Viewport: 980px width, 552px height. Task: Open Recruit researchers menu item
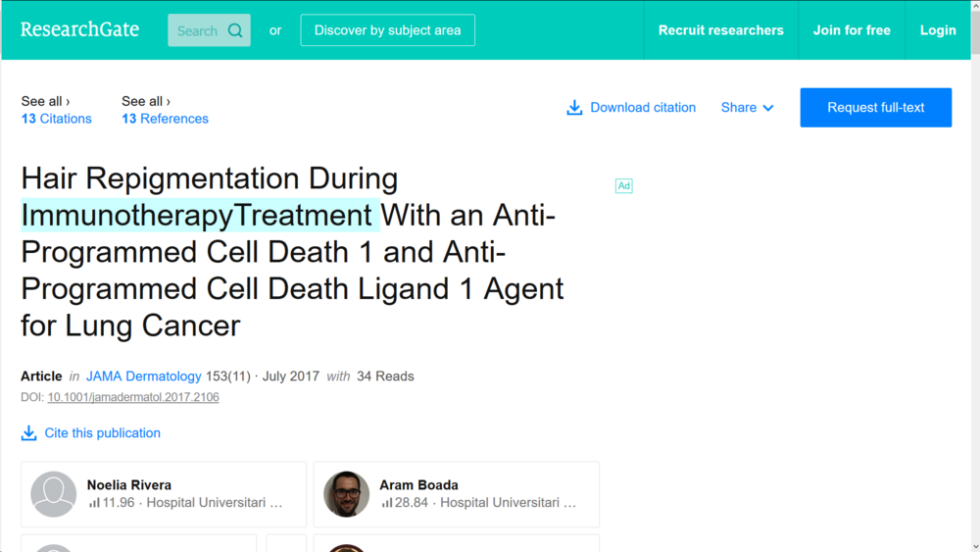(x=720, y=30)
